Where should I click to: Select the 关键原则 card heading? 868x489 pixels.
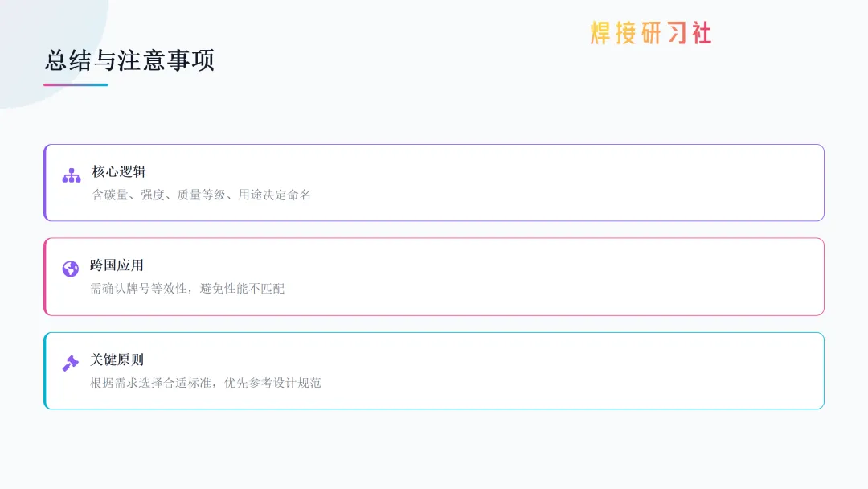point(117,360)
